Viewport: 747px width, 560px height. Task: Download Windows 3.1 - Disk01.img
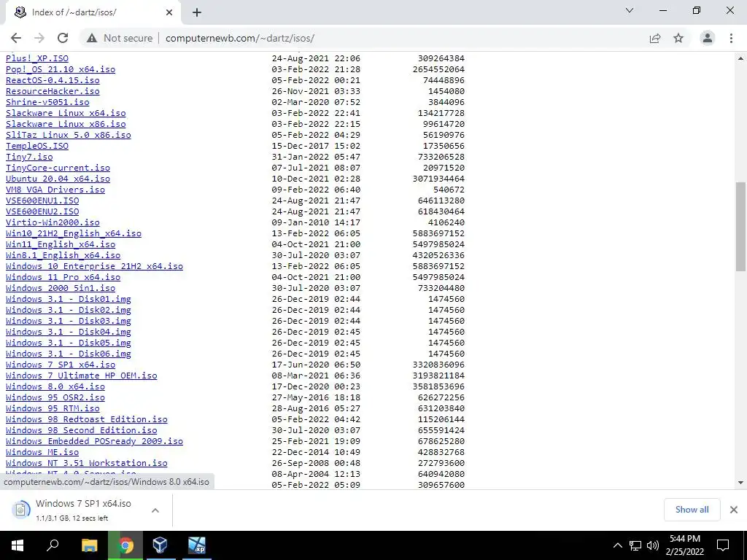coord(68,299)
